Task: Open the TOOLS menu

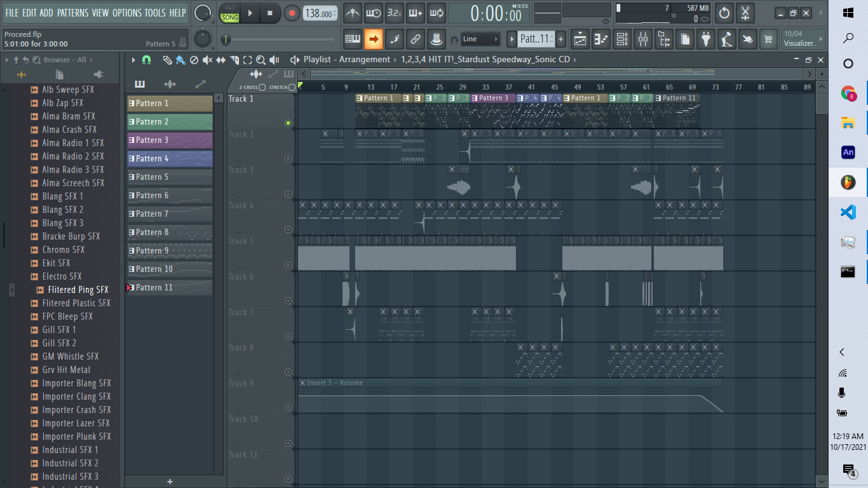Action: point(154,13)
